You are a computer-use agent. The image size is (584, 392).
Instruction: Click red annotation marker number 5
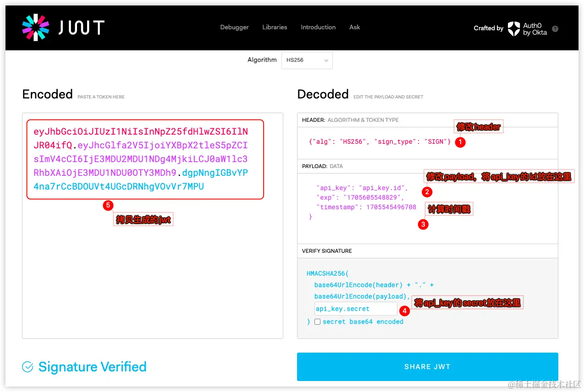pos(108,205)
